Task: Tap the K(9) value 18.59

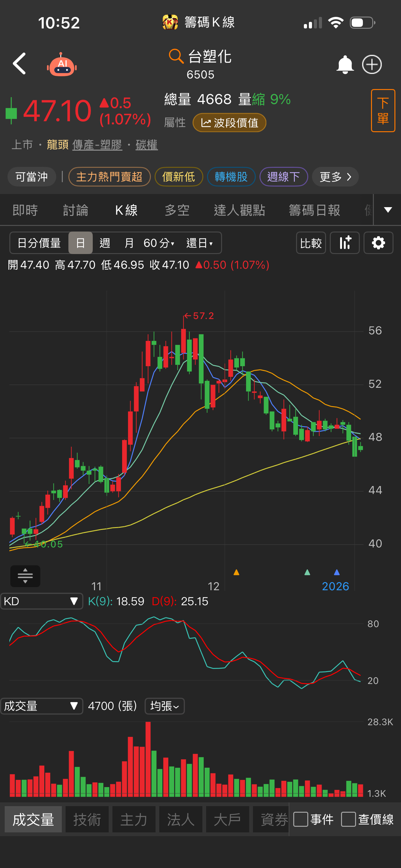Action: (x=130, y=601)
